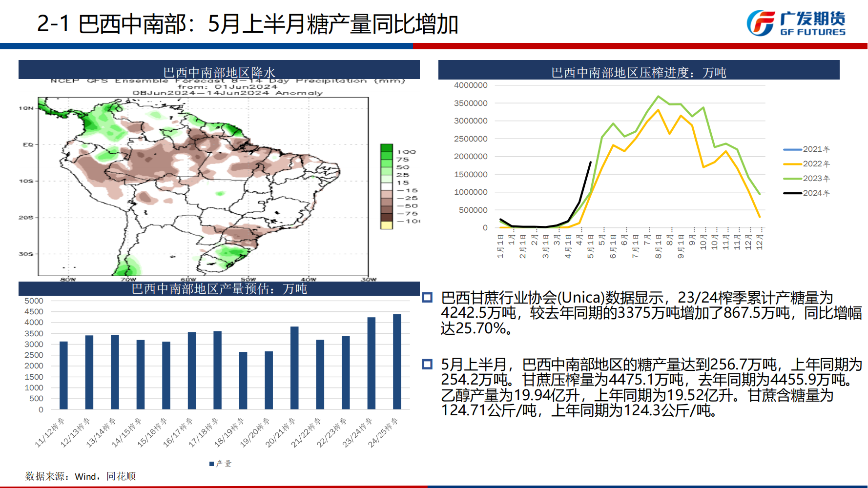Screen dimensions: 868x488
Task: Select the 2024年 legend entry
Action: (x=806, y=193)
